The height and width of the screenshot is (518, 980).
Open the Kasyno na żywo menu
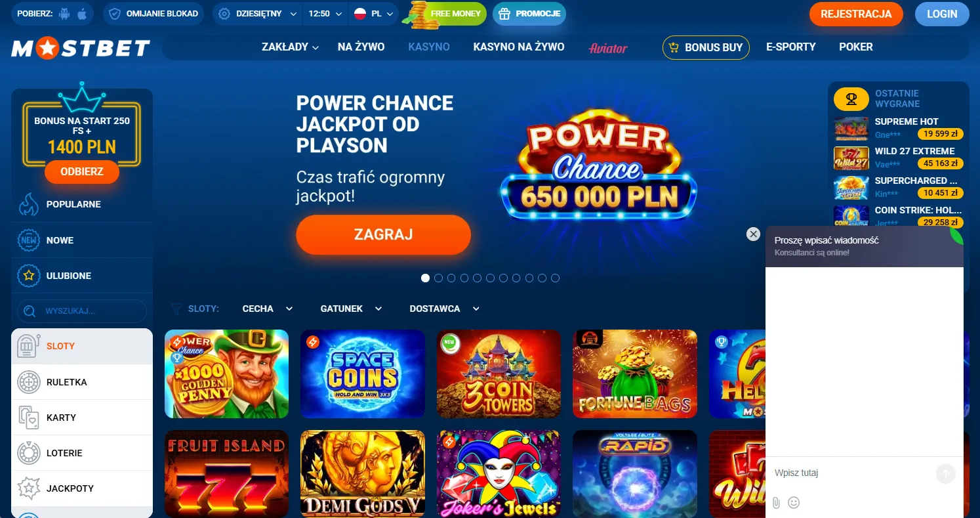pos(518,47)
